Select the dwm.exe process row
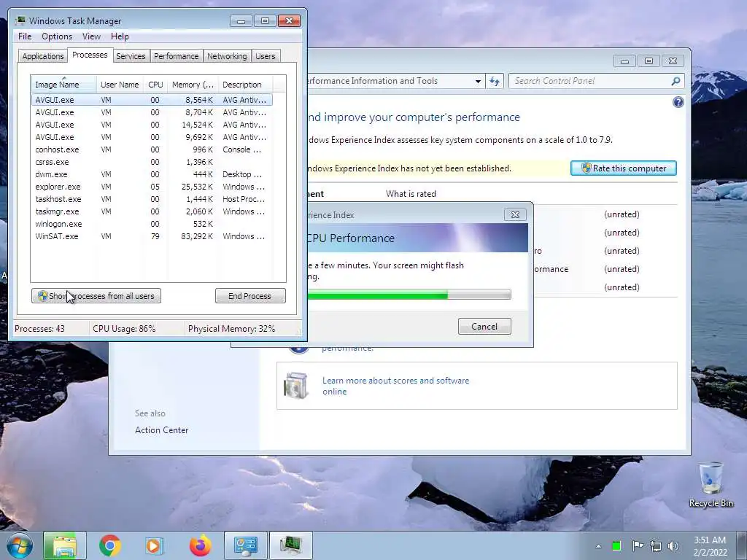This screenshot has width=747, height=560. click(x=152, y=174)
